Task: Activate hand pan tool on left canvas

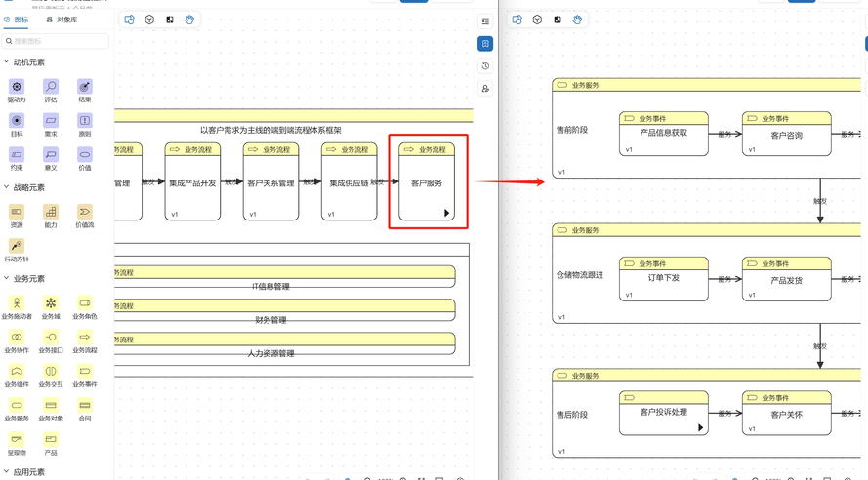Action: coord(189,20)
